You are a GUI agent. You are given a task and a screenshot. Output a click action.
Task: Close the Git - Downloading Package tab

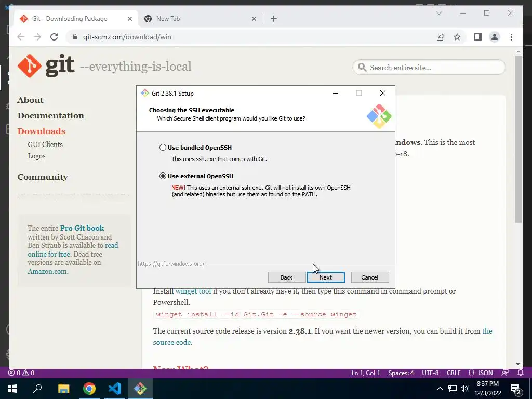tap(129, 19)
